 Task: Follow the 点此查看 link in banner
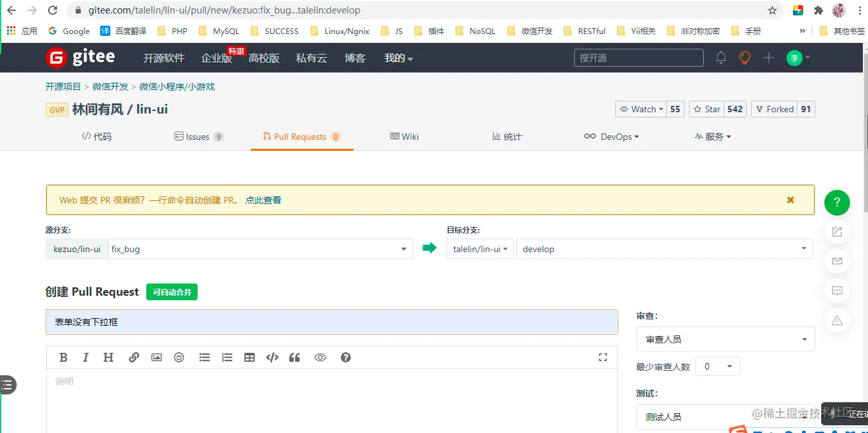coord(263,200)
